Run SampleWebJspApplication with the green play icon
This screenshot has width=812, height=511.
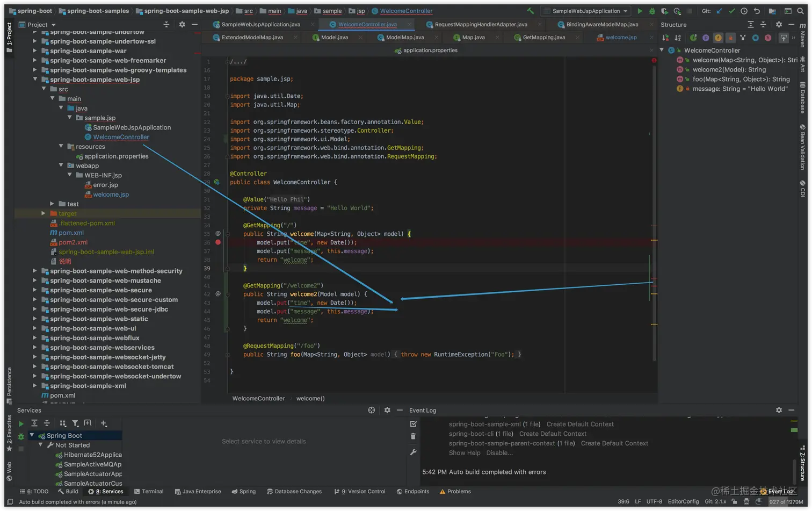point(640,11)
